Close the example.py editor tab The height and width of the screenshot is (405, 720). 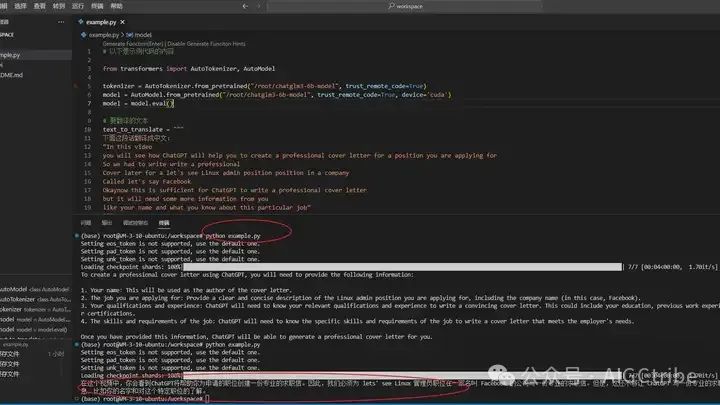coord(123,22)
